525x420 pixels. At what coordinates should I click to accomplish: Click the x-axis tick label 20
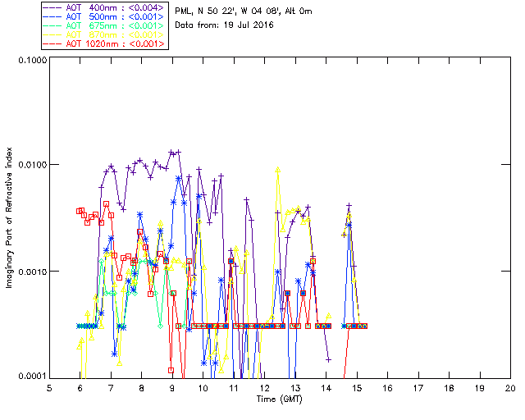510,388
